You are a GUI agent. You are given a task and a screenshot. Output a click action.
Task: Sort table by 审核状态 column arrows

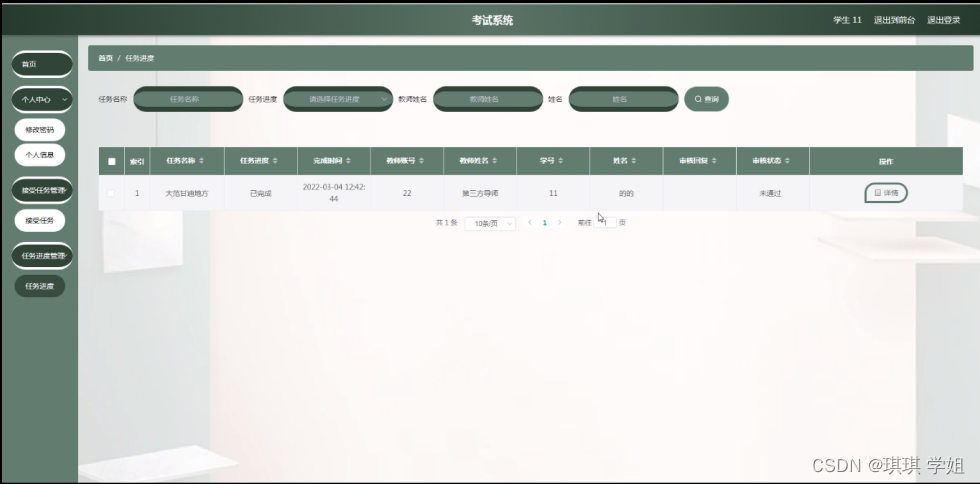[788, 161]
